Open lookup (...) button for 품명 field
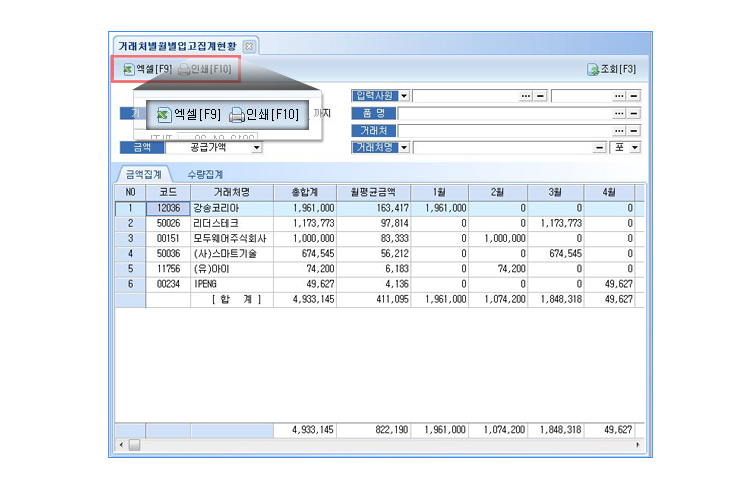 click(x=620, y=113)
